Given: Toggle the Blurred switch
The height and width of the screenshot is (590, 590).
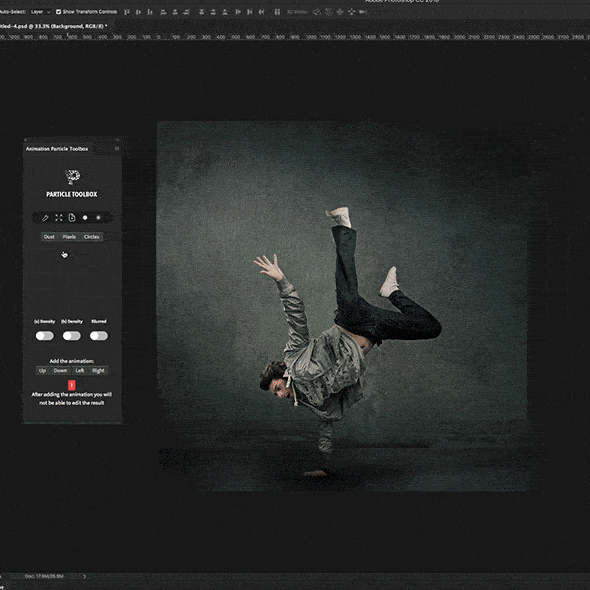Looking at the screenshot, I should (x=99, y=336).
